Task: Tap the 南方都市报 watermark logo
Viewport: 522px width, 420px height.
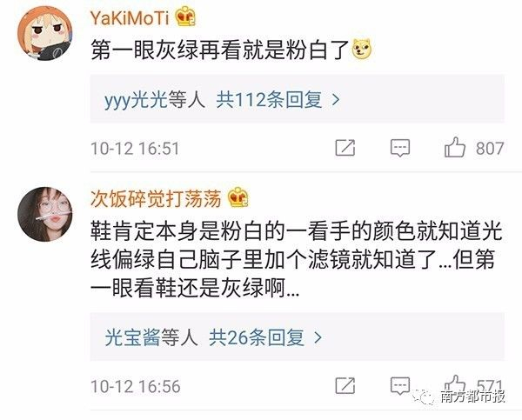Action: (459, 396)
